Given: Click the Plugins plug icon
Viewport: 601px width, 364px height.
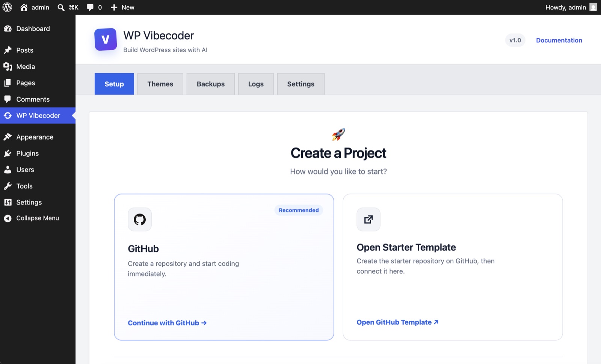Looking at the screenshot, I should tap(8, 153).
